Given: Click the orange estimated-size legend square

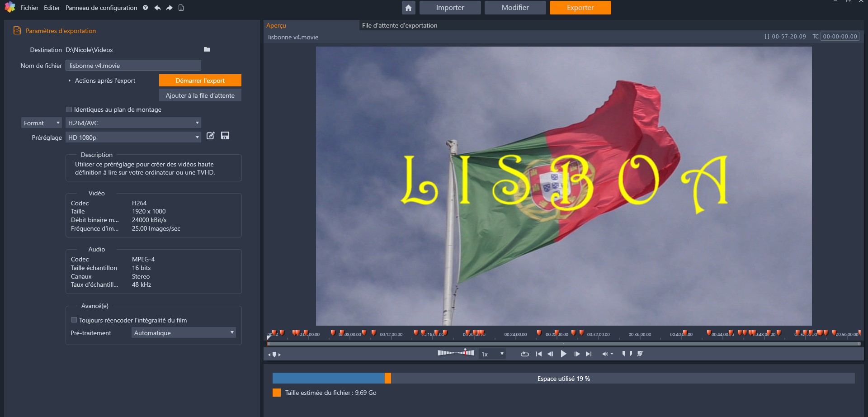Looking at the screenshot, I should 277,393.
